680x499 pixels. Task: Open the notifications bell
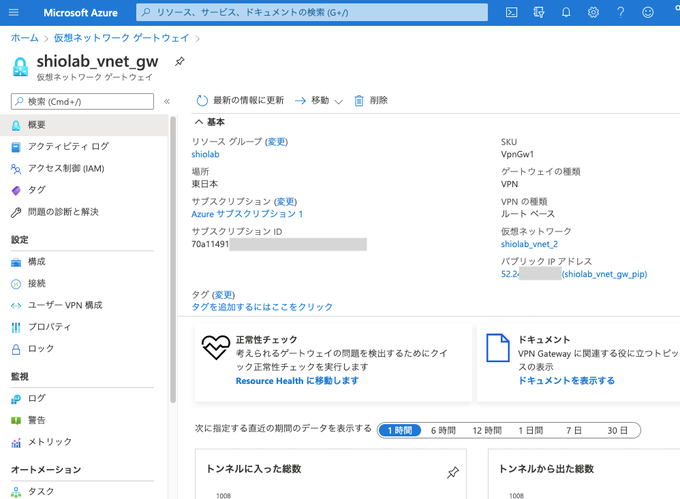point(566,12)
